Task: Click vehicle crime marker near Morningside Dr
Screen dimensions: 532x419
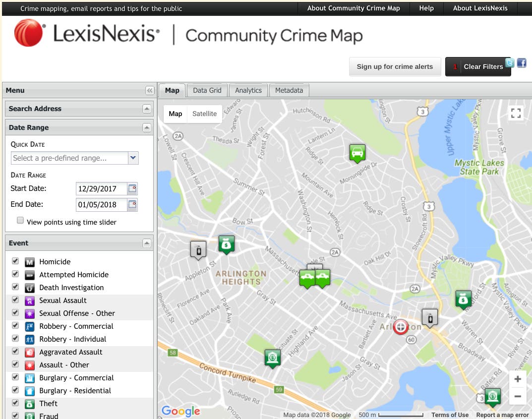Action: (357, 153)
